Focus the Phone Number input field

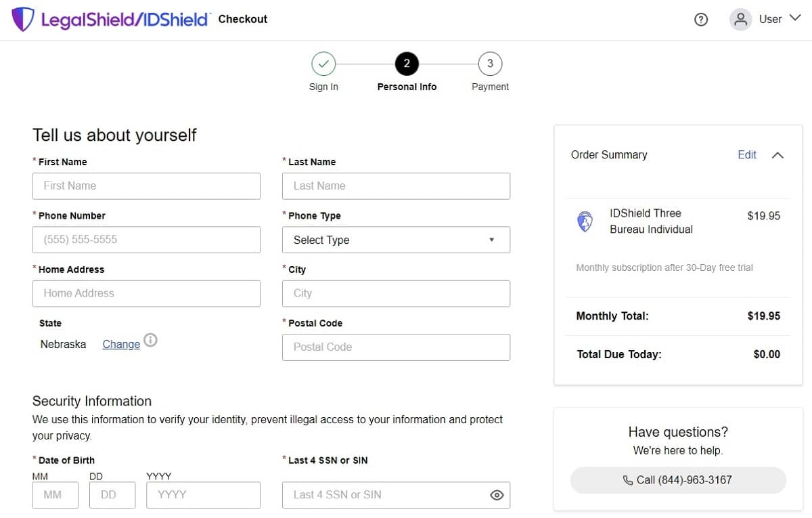tap(146, 240)
